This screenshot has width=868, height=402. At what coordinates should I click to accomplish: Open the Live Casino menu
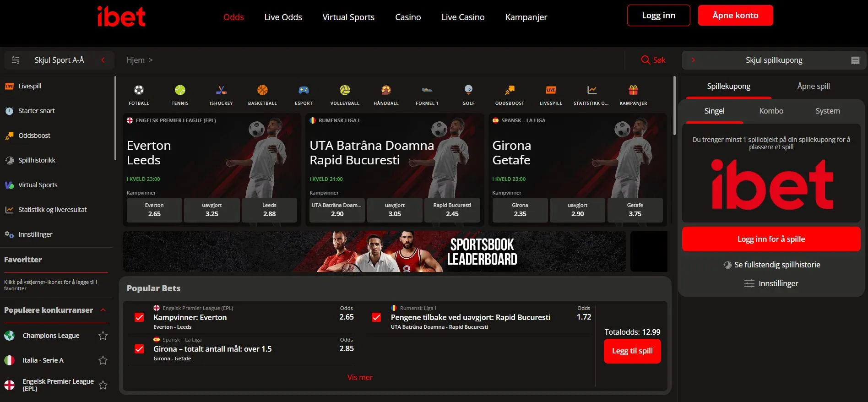[x=463, y=17]
